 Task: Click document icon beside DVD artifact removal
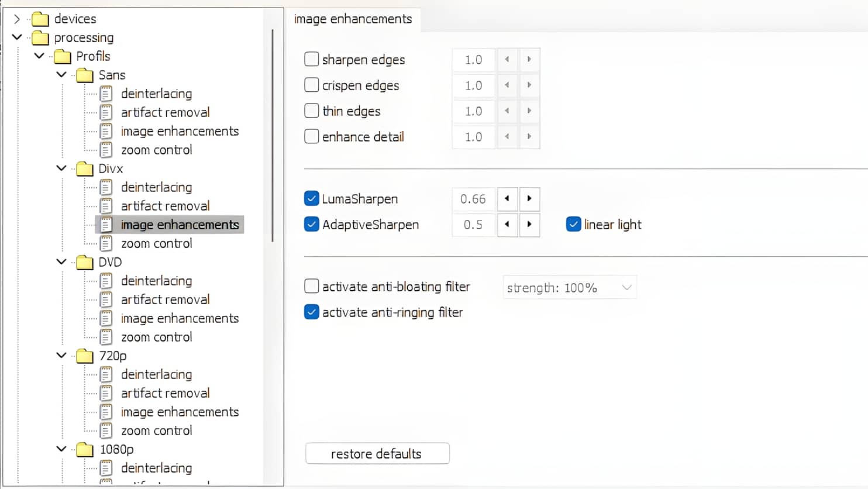(106, 299)
